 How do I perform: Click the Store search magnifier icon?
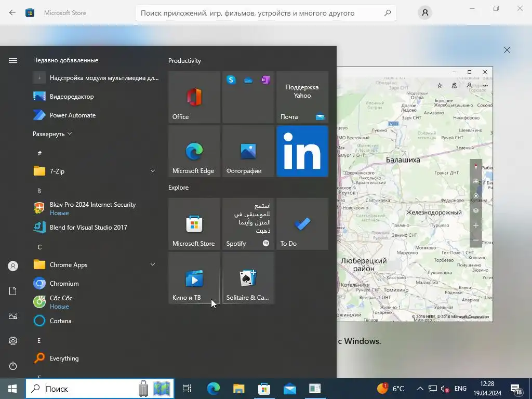tap(388, 13)
